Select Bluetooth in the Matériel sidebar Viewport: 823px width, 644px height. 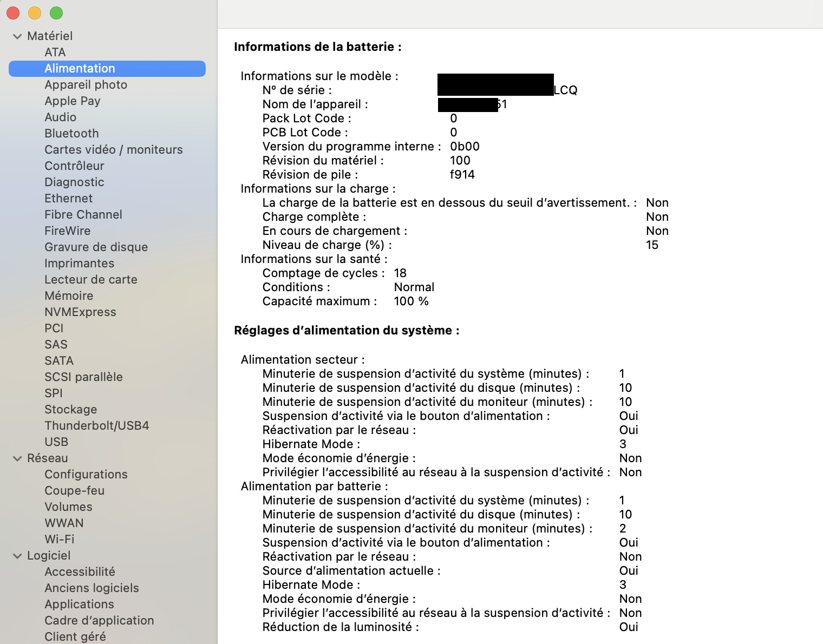tap(71, 133)
